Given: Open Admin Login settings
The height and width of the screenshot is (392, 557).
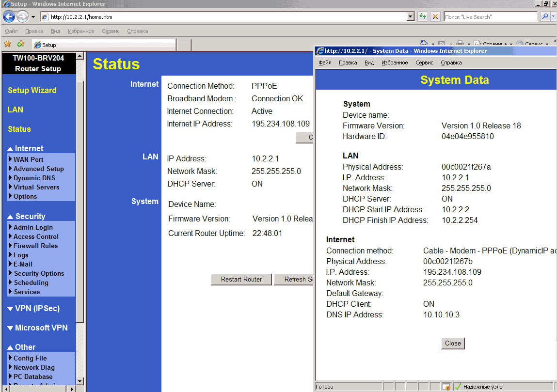Looking at the screenshot, I should (x=32, y=228).
